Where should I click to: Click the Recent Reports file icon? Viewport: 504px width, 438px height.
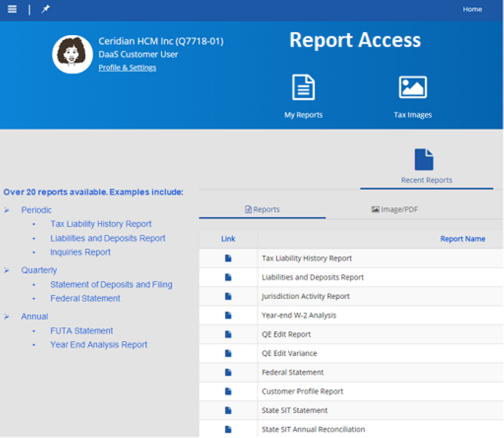click(424, 158)
